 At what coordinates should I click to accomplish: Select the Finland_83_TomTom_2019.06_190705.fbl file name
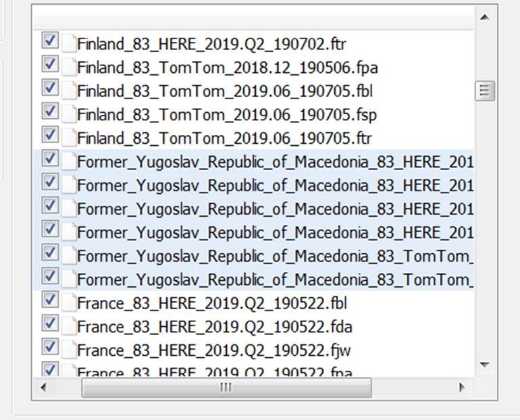coord(224,91)
